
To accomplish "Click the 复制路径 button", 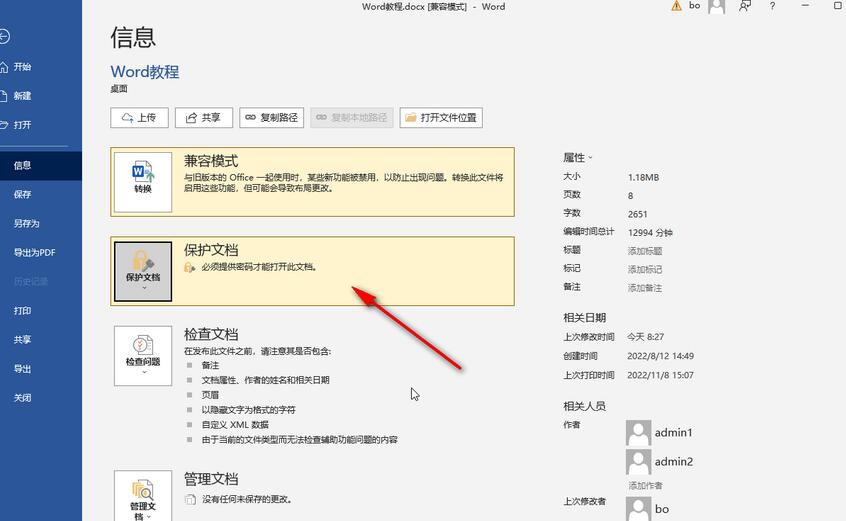I will point(271,118).
